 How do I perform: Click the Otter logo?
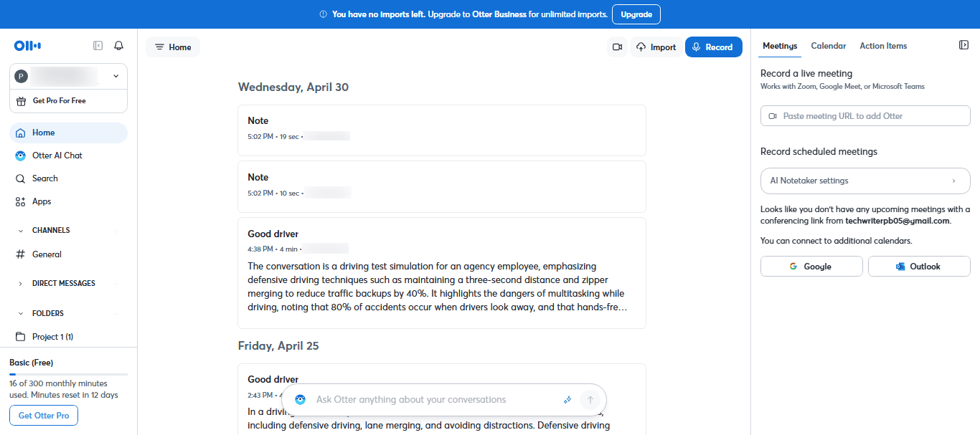(x=27, y=46)
